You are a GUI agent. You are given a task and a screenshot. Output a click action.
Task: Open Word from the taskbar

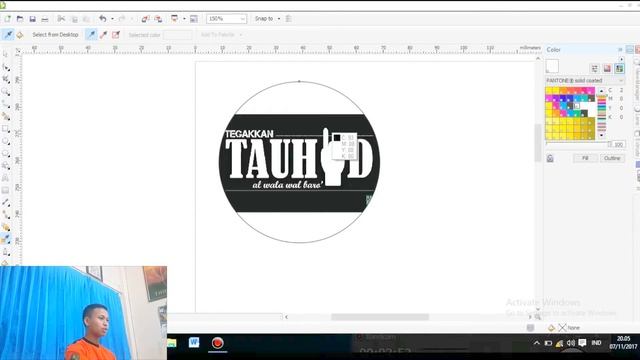[x=194, y=342]
